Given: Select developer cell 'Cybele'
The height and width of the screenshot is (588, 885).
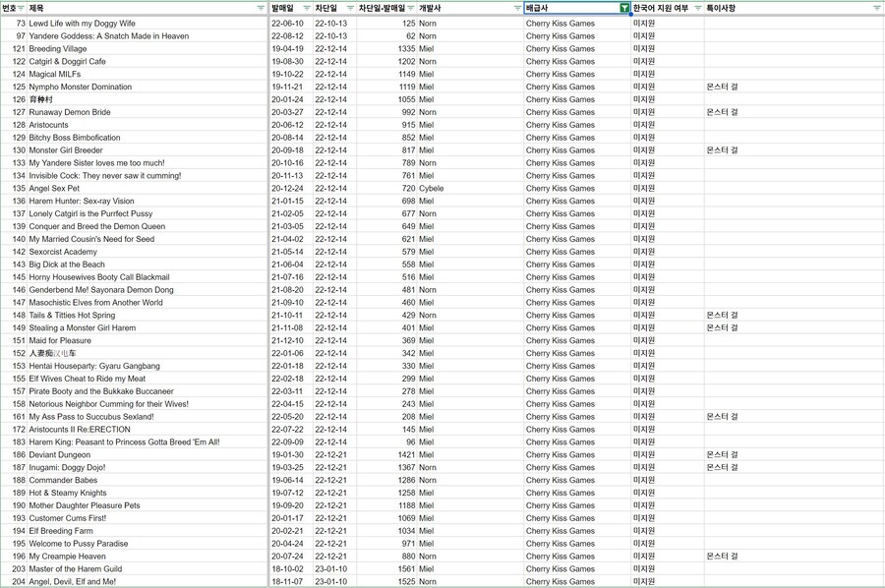Looking at the screenshot, I should click(x=432, y=188).
